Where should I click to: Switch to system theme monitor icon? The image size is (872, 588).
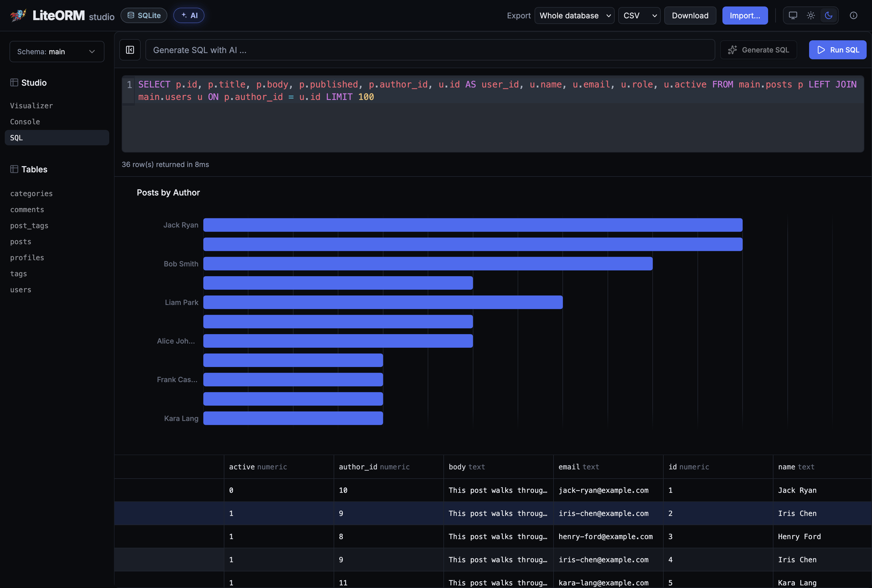(x=793, y=15)
